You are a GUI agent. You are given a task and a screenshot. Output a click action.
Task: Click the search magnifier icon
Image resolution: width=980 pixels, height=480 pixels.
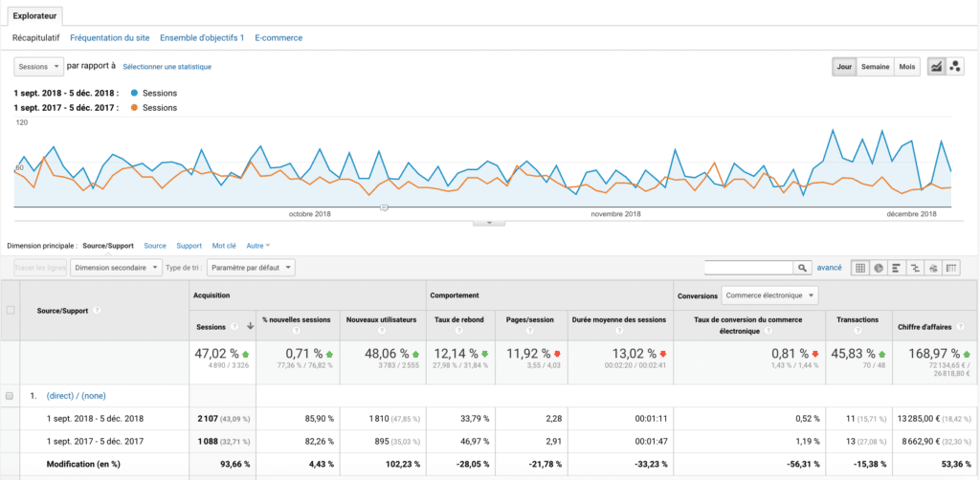tap(804, 269)
